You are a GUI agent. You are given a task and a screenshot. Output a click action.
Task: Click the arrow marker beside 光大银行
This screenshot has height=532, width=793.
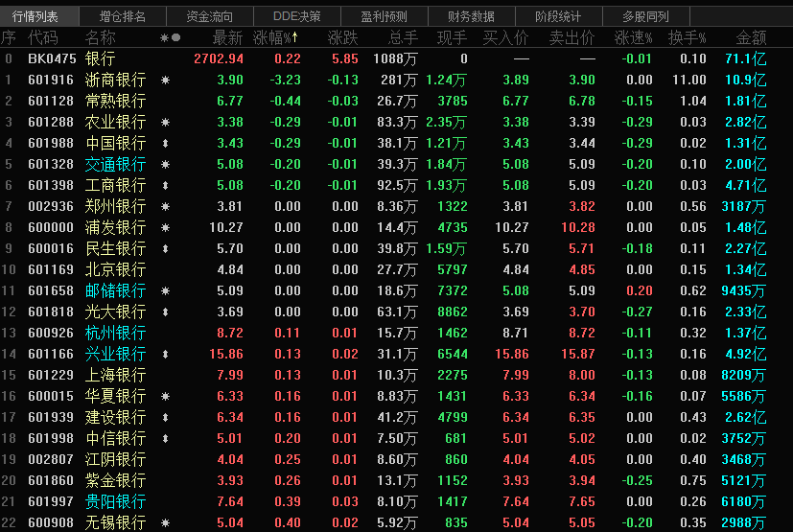coord(165,312)
